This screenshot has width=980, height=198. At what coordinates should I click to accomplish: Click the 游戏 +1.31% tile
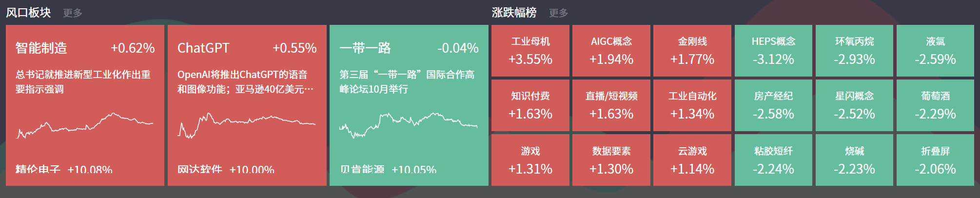(530, 160)
